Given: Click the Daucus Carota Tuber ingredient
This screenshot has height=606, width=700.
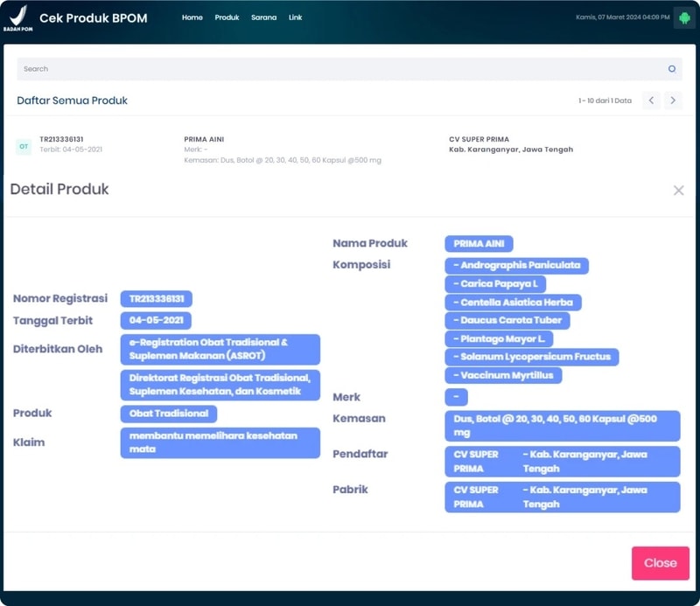Looking at the screenshot, I should (x=507, y=320).
